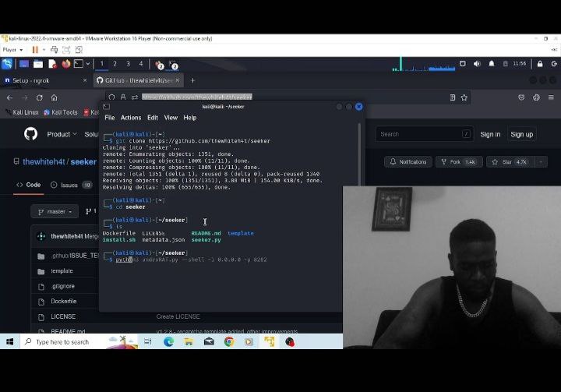Switch to the Setup - ngrok tab

tap(46, 80)
